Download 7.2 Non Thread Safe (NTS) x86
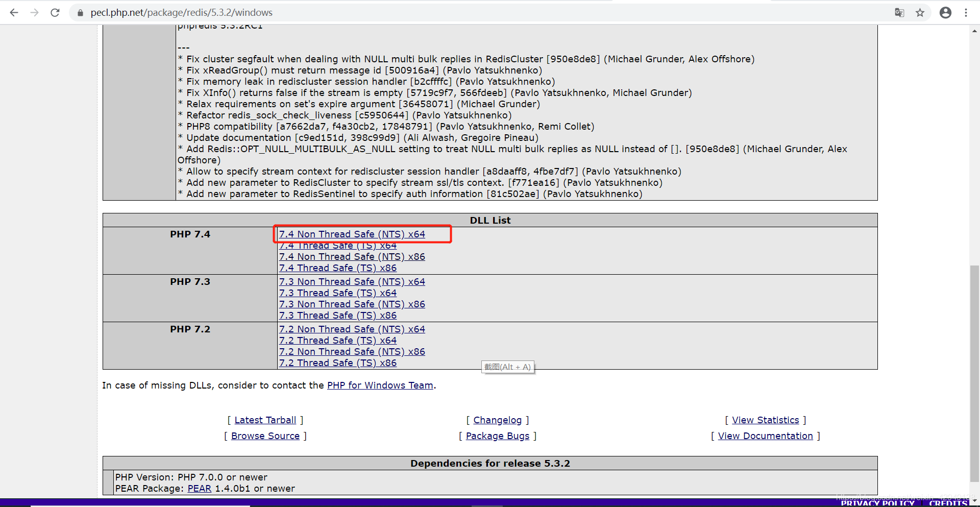The image size is (980, 507). tap(352, 351)
